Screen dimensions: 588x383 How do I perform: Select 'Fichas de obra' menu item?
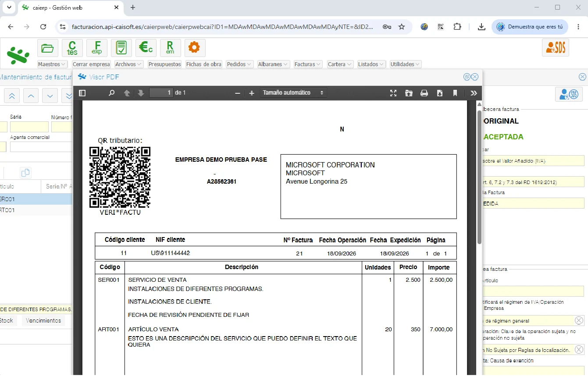(203, 64)
